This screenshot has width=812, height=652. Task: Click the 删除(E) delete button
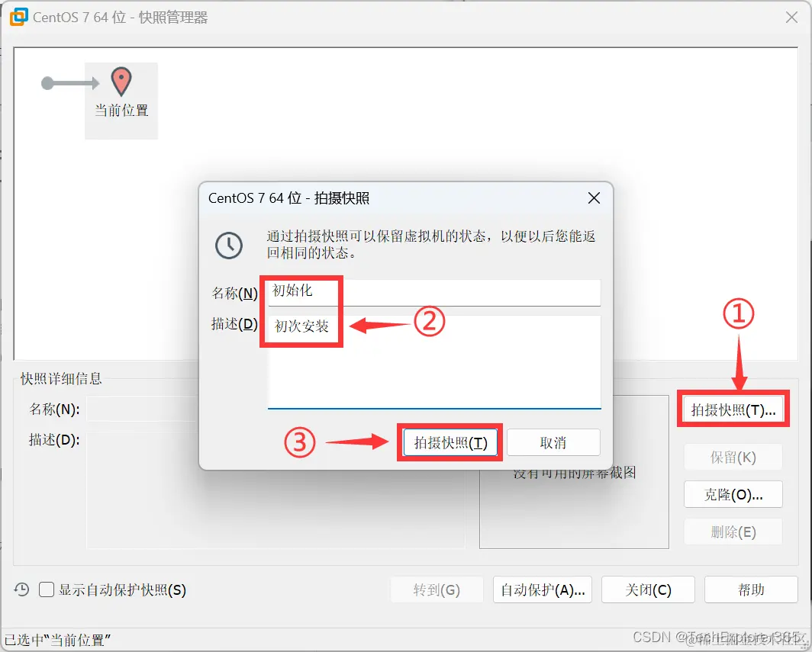(x=733, y=532)
